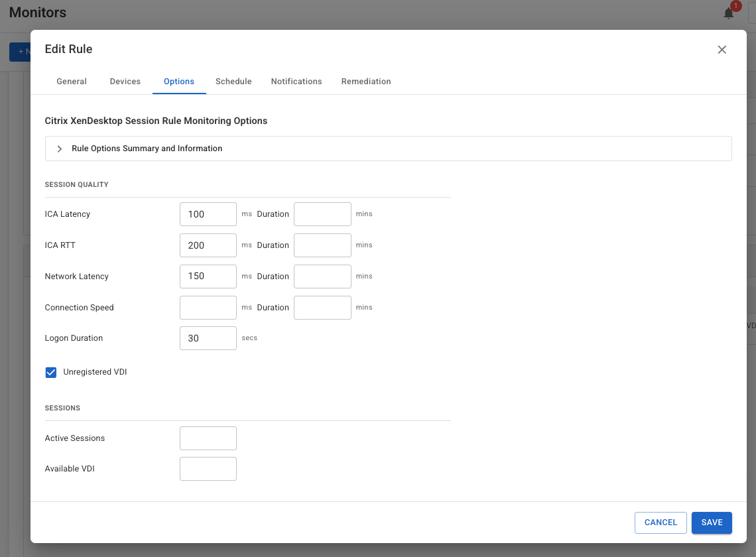
Task: Click the SAVE button
Action: [x=712, y=523]
